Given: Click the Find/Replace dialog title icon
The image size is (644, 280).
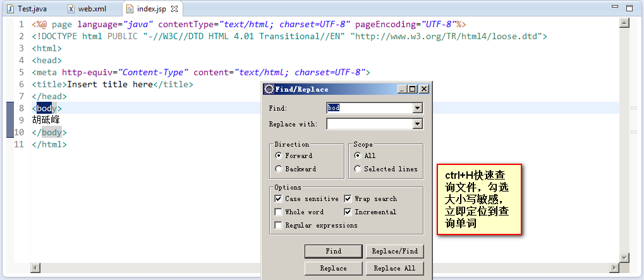Looking at the screenshot, I should coord(269,89).
